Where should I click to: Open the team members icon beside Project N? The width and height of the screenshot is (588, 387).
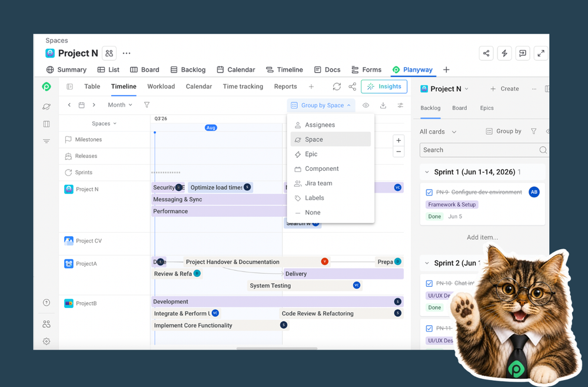tap(109, 53)
